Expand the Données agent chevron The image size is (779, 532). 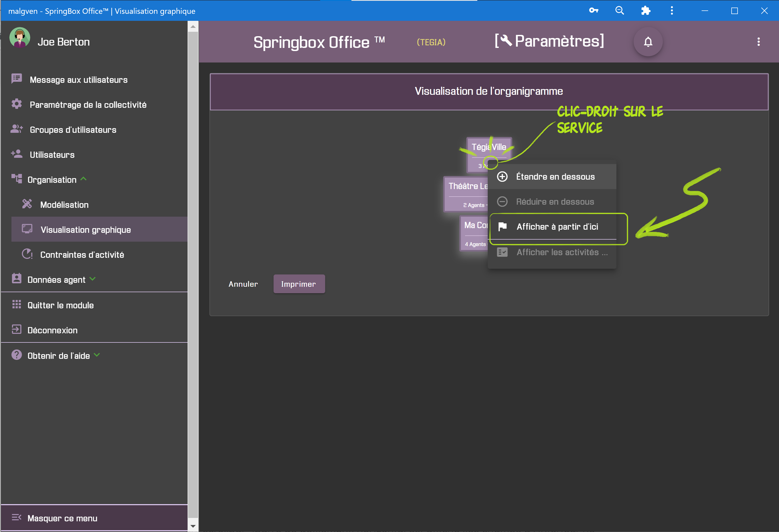coord(93,279)
